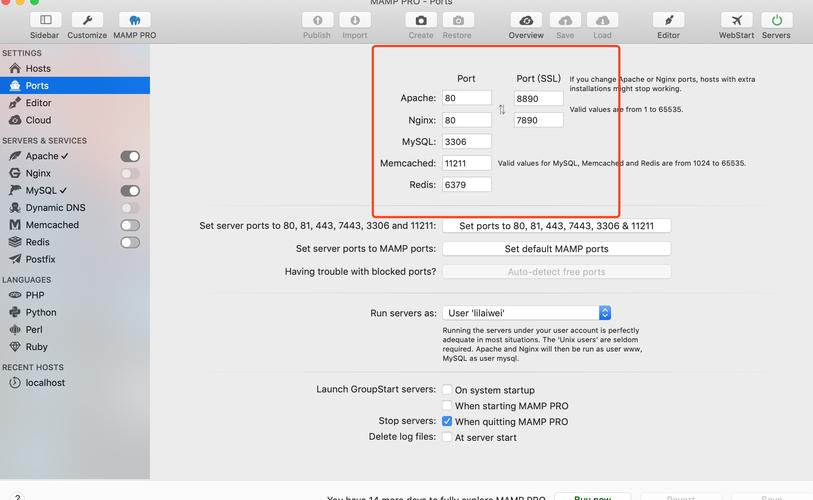Viewport: 813px width, 500px height.
Task: Click the Memcached port field
Action: [467, 163]
